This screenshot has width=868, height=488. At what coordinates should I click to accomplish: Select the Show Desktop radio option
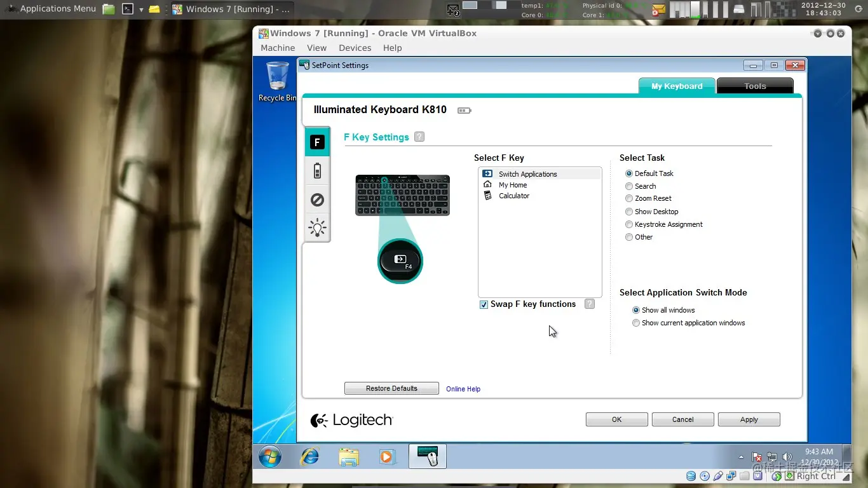(629, 212)
